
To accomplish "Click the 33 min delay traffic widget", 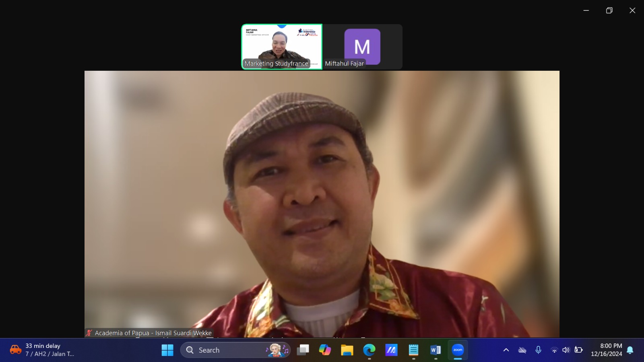I will click(x=42, y=350).
